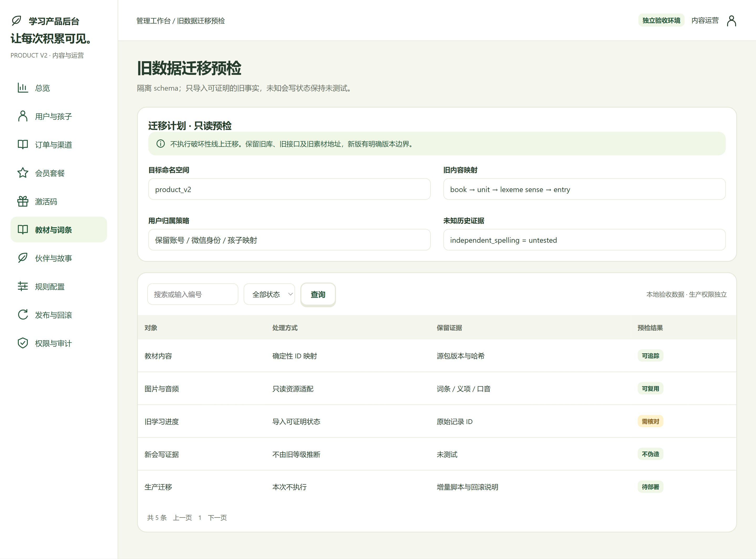
Task: Click the 查询 button
Action: click(318, 294)
